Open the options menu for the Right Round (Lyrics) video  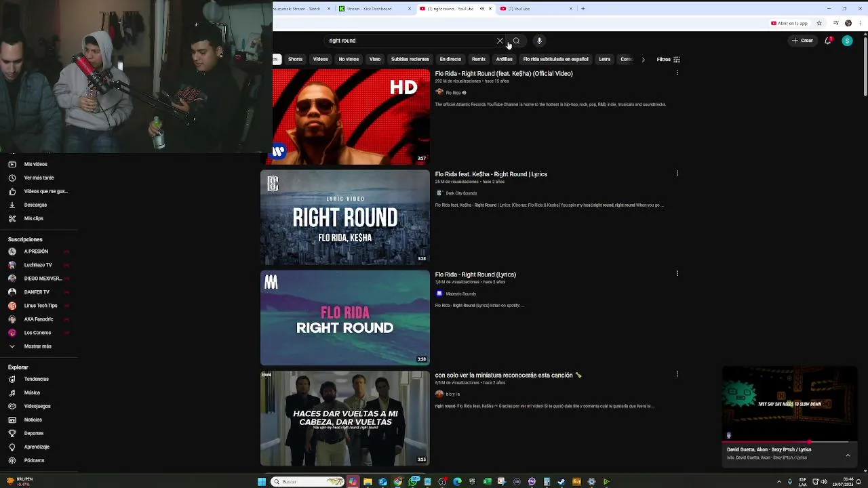coord(677,273)
